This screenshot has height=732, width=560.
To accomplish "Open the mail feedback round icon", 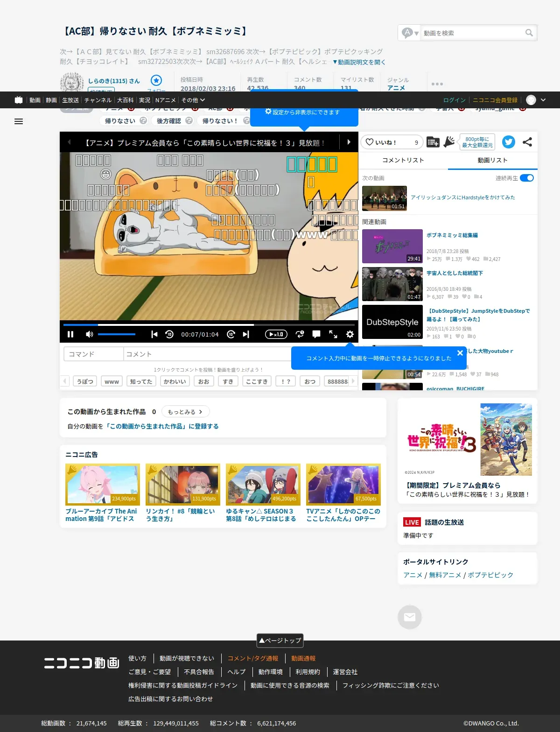I will 410,617.
